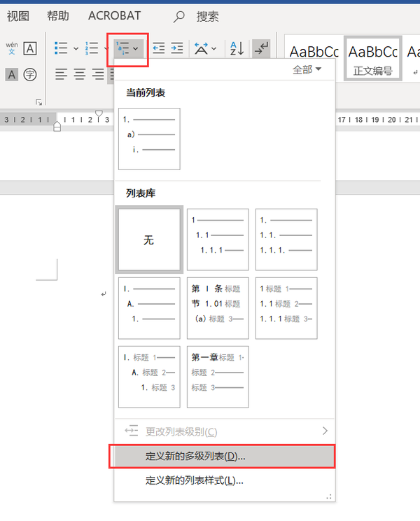Click the first line indent marker on ruler
The height and width of the screenshot is (521, 420).
(x=99, y=115)
